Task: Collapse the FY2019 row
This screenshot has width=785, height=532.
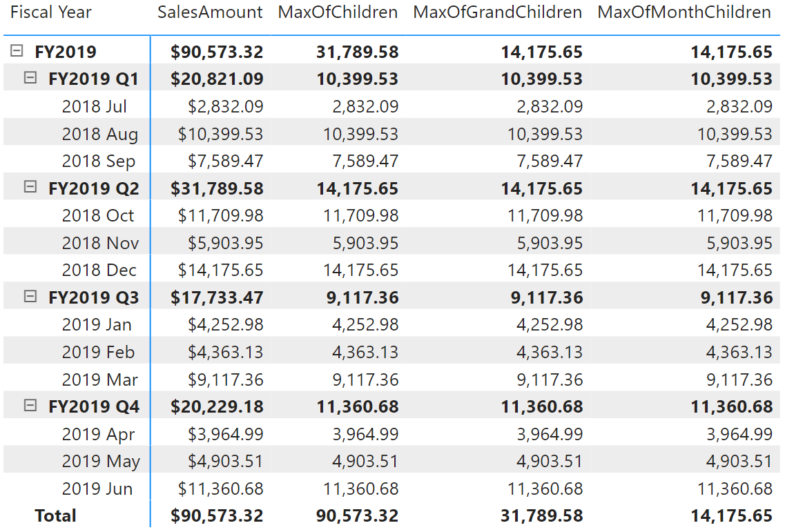Action: [17, 50]
